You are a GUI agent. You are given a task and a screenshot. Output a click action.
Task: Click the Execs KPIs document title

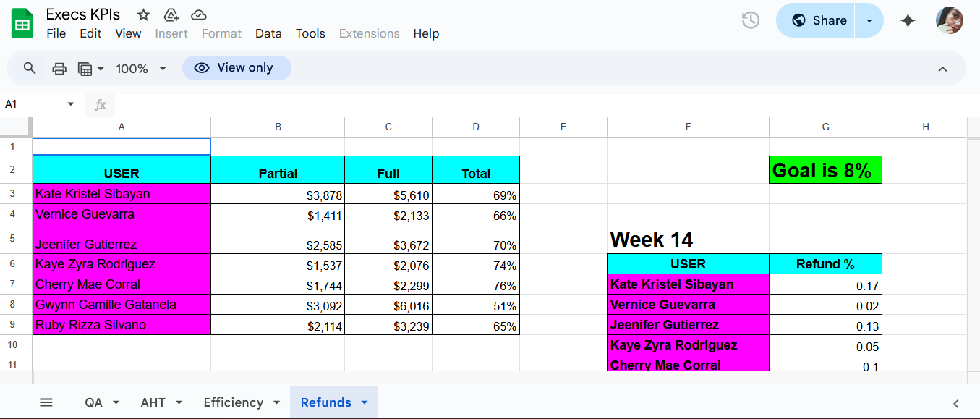pos(83,14)
